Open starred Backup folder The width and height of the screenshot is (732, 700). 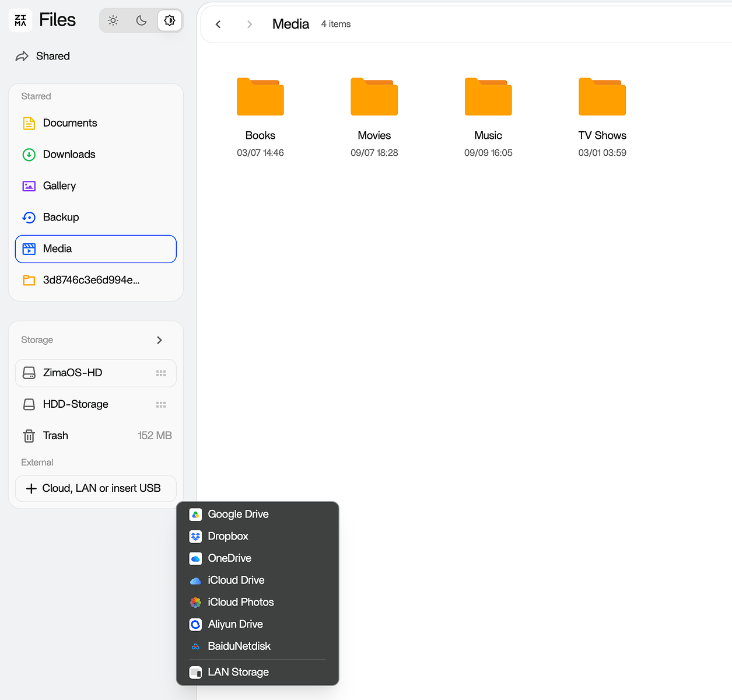(x=96, y=218)
